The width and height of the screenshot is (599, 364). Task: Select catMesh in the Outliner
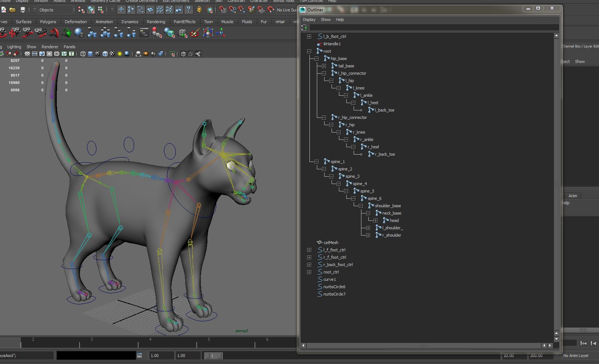pos(330,243)
